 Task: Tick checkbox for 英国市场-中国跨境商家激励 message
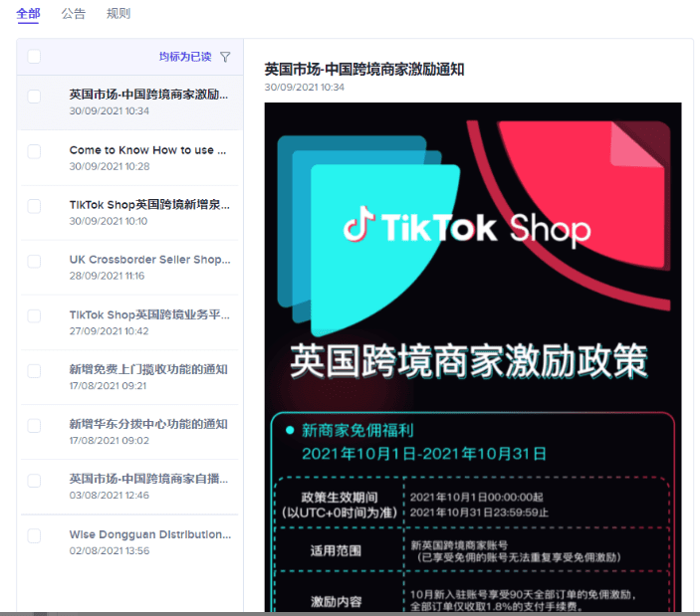34,97
